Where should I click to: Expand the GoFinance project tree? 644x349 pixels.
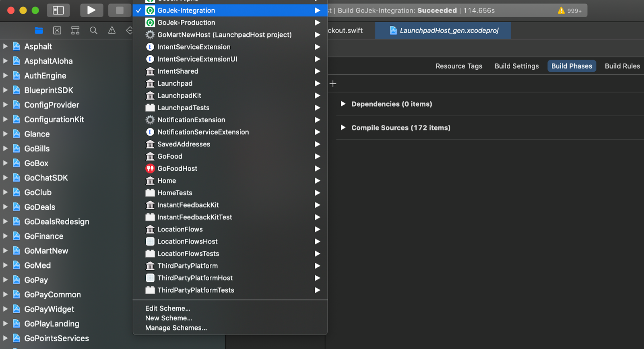pyautogui.click(x=5, y=236)
